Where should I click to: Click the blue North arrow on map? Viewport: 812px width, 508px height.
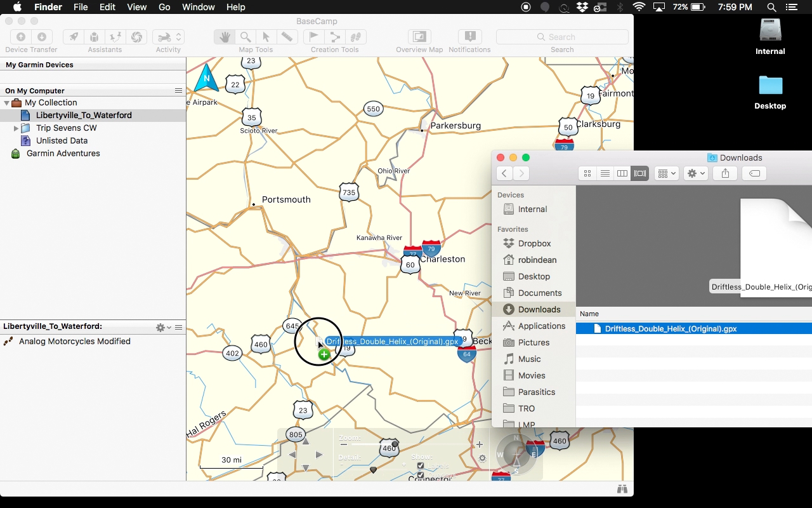pyautogui.click(x=206, y=79)
